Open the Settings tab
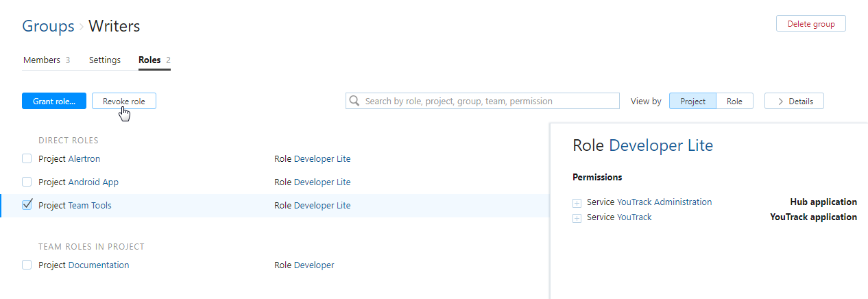This screenshot has height=299, width=868. pos(105,60)
